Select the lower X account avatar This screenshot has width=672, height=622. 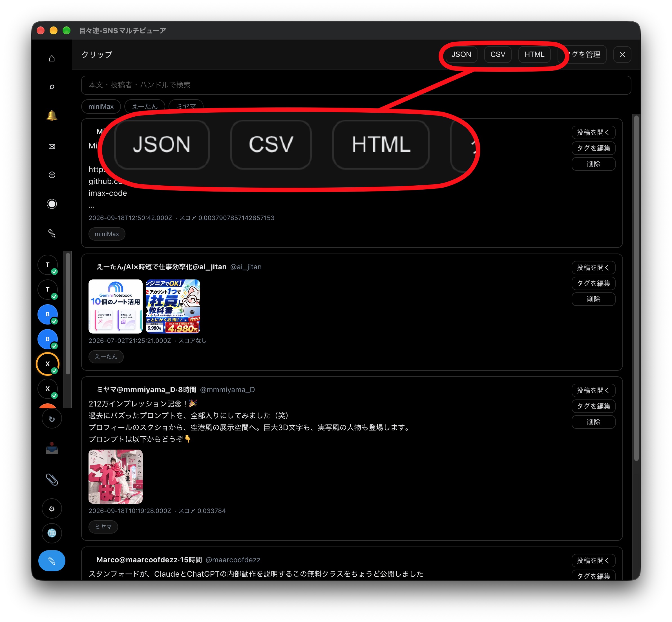(x=47, y=388)
